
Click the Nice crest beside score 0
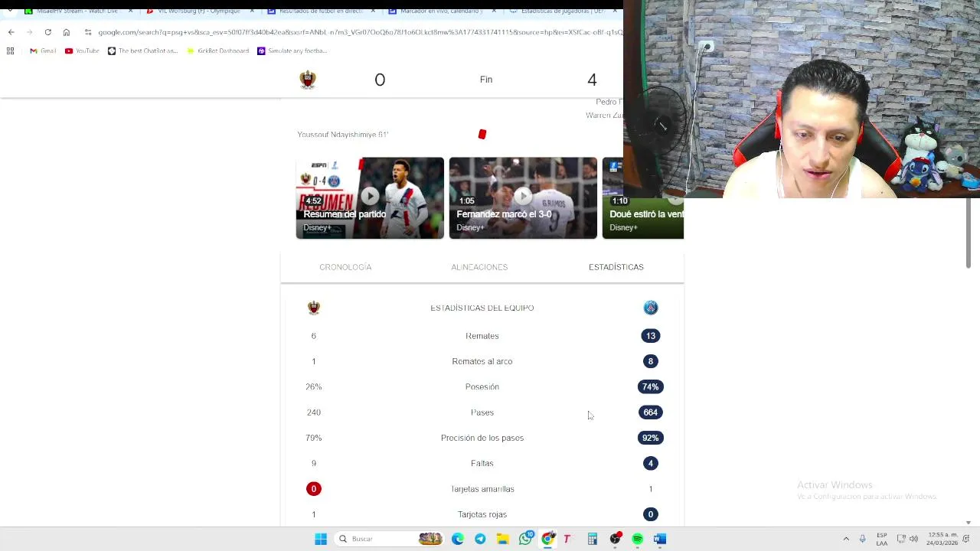[308, 80]
